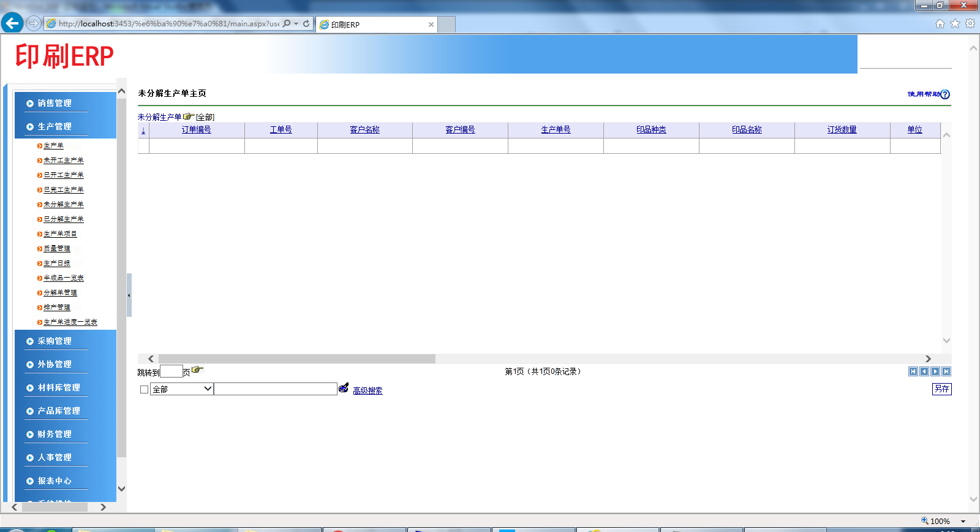Click the horizontal scrollbar thumb under the table

click(296, 359)
